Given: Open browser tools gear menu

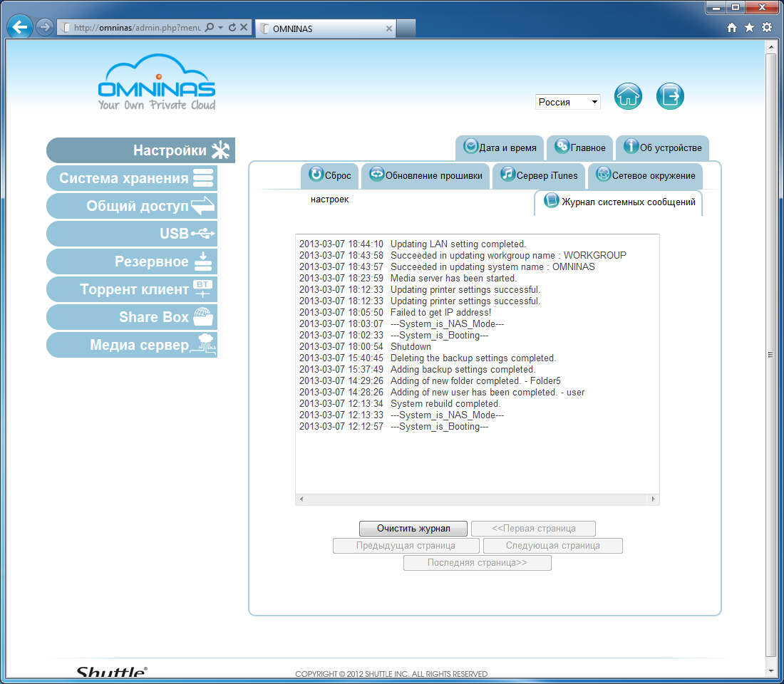Looking at the screenshot, I should point(767,28).
